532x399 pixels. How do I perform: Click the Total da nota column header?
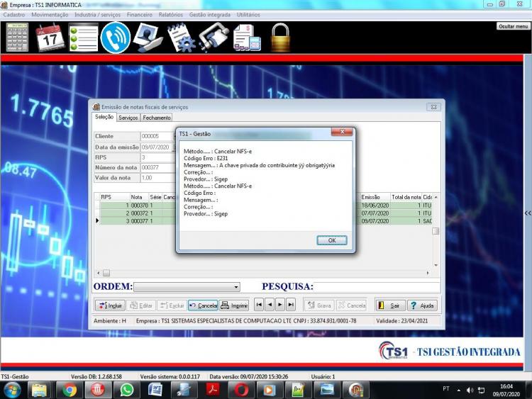[406, 197]
